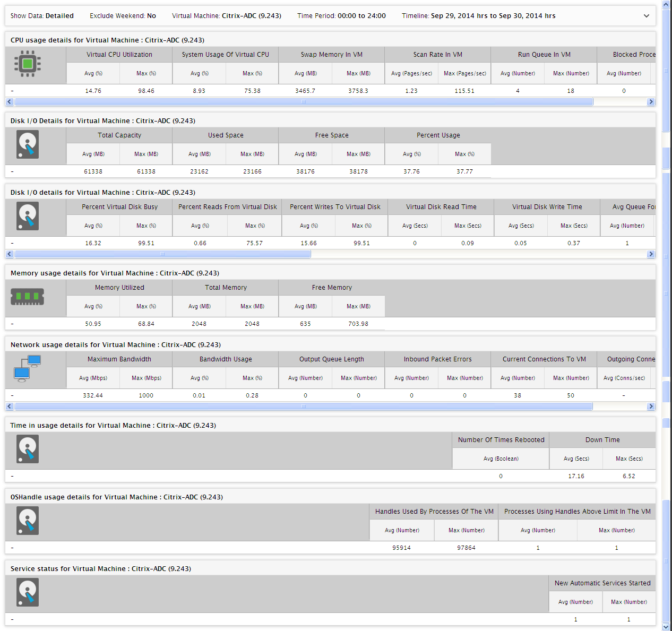Click the Disk I/O busy table horizontal scrollbar thumb
Screen dimensions: 672x631
tap(162, 254)
